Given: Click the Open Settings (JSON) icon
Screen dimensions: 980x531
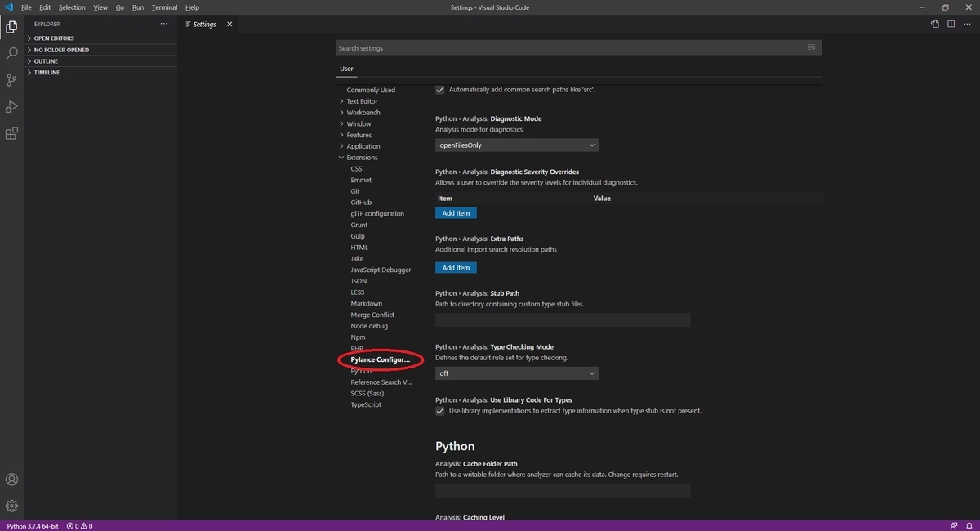Looking at the screenshot, I should pos(935,24).
